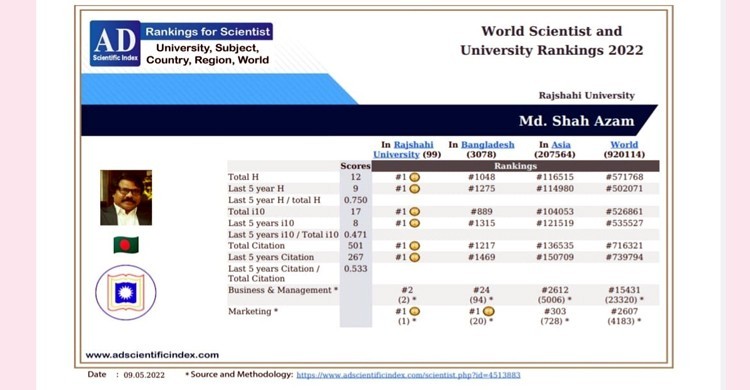
Task: Open the World ranking link
Action: point(624,145)
